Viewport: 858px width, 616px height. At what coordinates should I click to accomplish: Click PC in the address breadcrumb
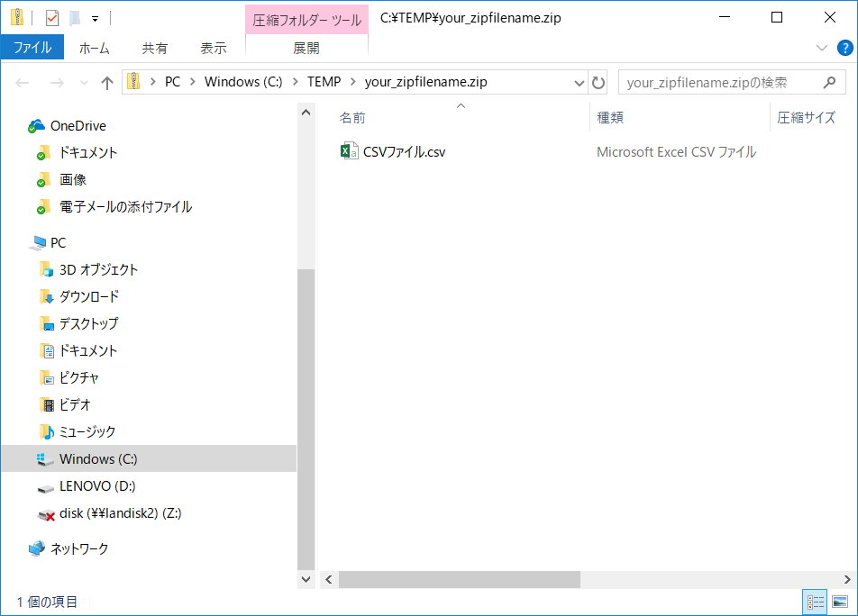pyautogui.click(x=172, y=81)
